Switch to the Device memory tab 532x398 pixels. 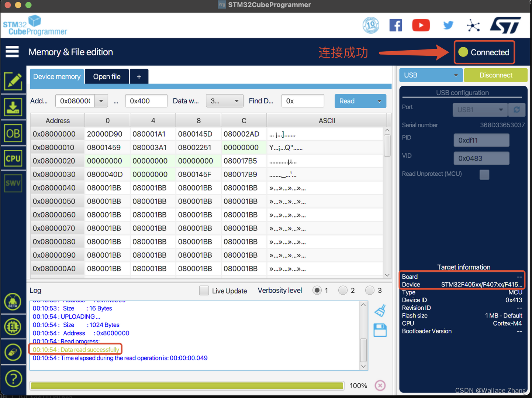coord(57,76)
